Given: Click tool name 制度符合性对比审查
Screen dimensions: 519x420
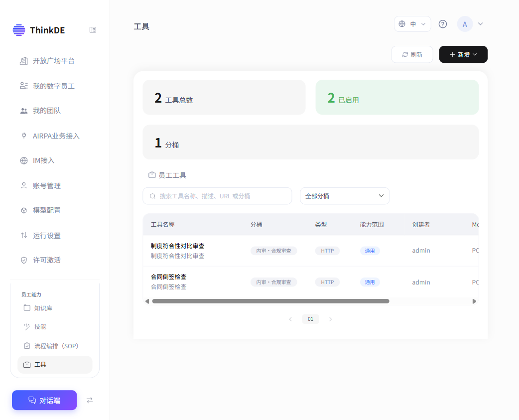Looking at the screenshot, I should tap(177, 246).
